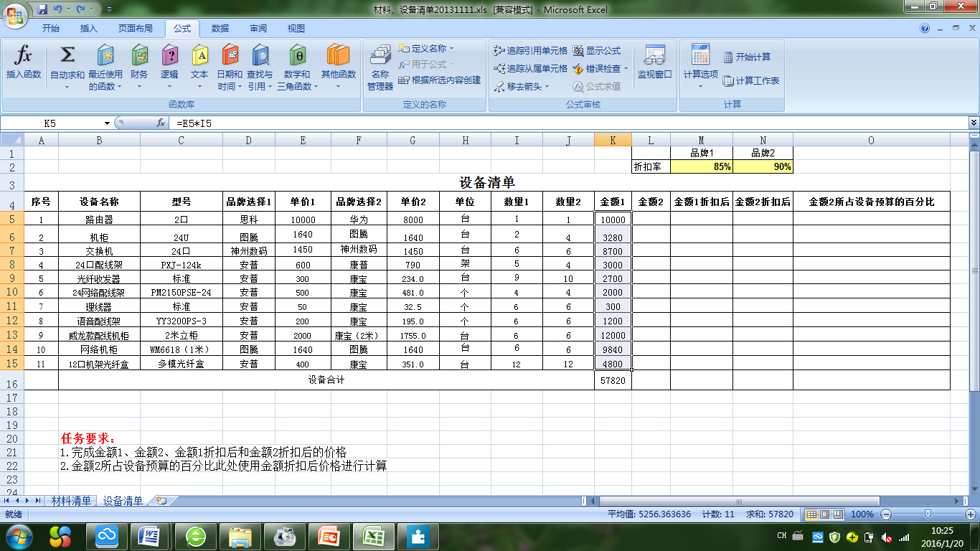
Task: Open the 财务 functions book icon
Action: coord(140,55)
